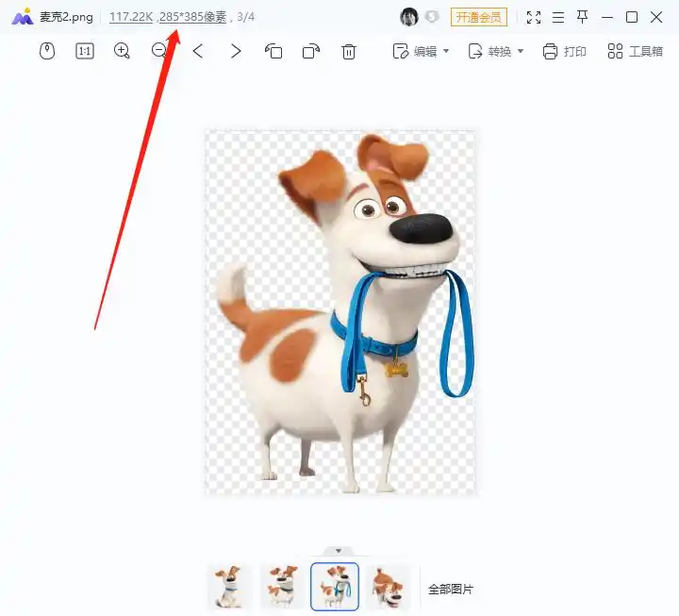Click the 开通会员 membership button
This screenshot has width=679, height=616.
[478, 17]
